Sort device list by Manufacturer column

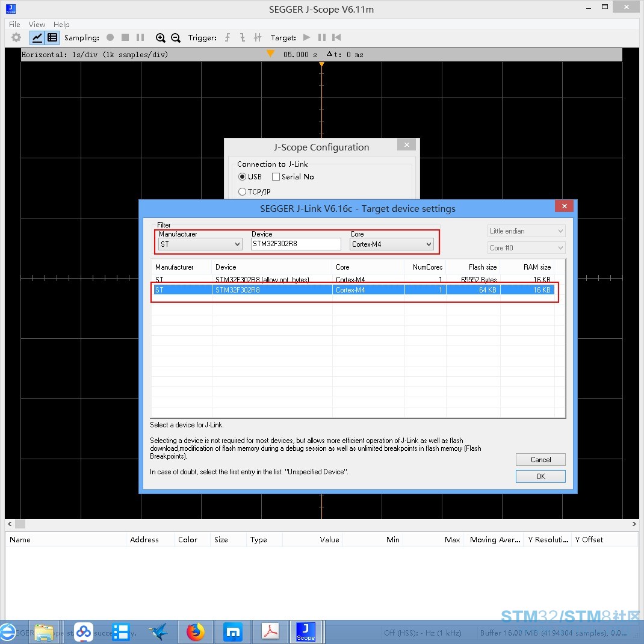click(181, 267)
